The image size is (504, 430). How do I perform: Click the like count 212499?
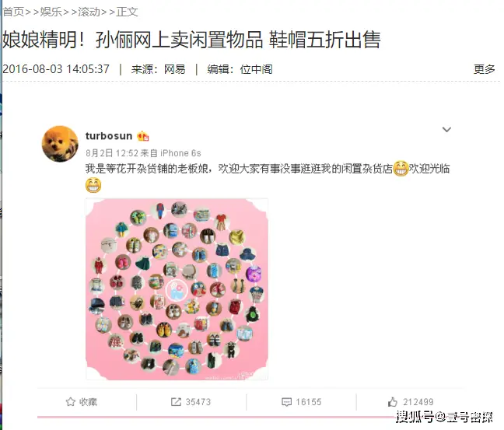pos(418,402)
